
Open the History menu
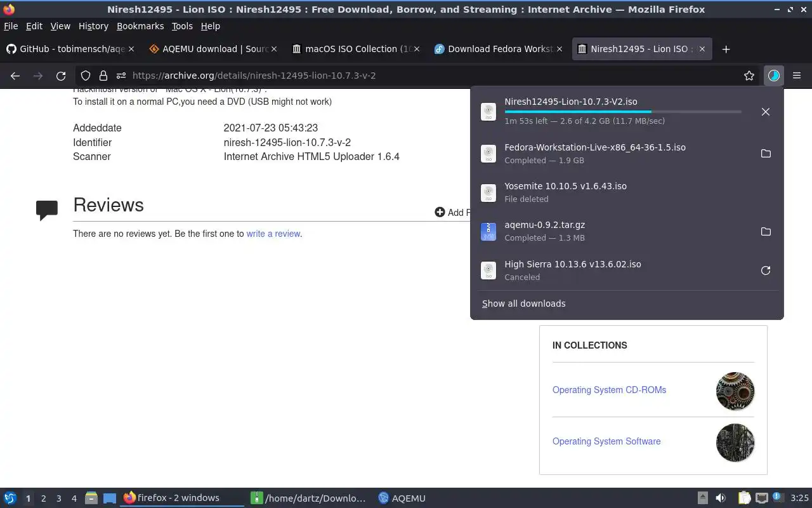coord(93,26)
